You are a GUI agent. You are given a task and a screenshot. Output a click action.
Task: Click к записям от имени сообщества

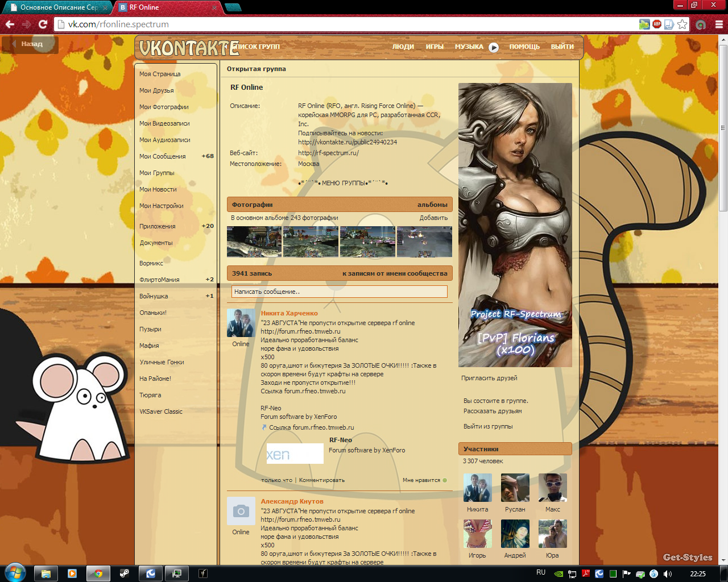pyautogui.click(x=395, y=273)
